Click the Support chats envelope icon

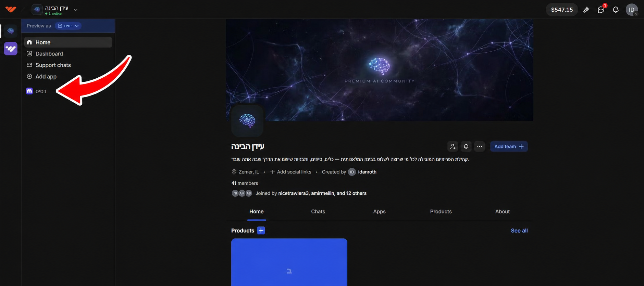[x=29, y=65]
